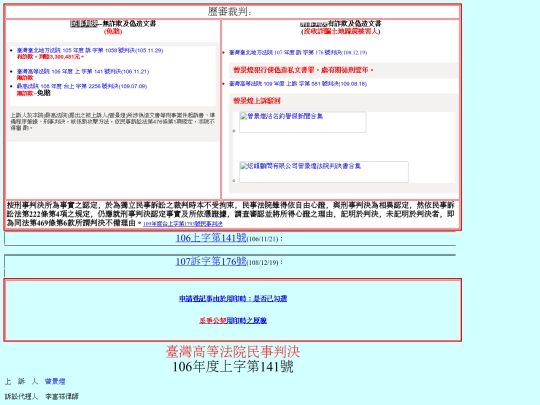Open the 105 年度 訴 字第 1058 號判決 link
Image resolution: width=540 pixels, height=405 pixels.
pos(90,51)
